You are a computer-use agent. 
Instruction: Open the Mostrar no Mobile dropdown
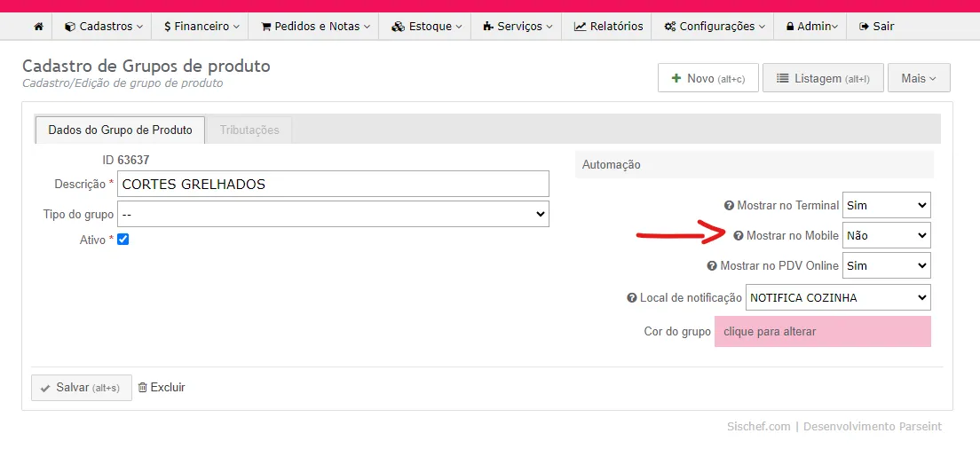[886, 236]
